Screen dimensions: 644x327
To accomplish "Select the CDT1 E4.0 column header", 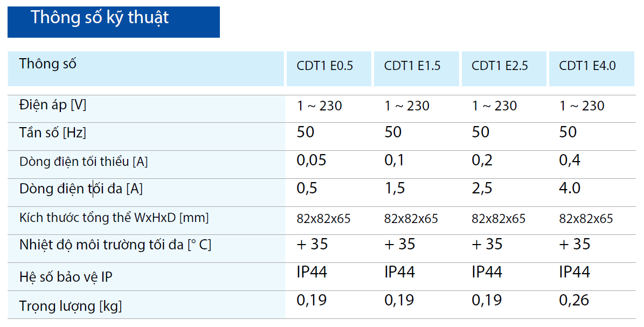I will click(x=587, y=66).
